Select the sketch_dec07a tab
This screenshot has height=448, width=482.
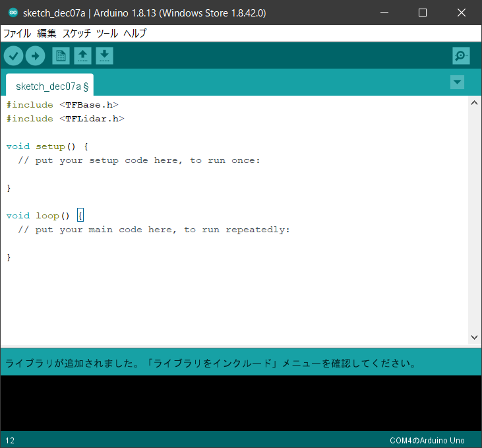[x=50, y=85]
